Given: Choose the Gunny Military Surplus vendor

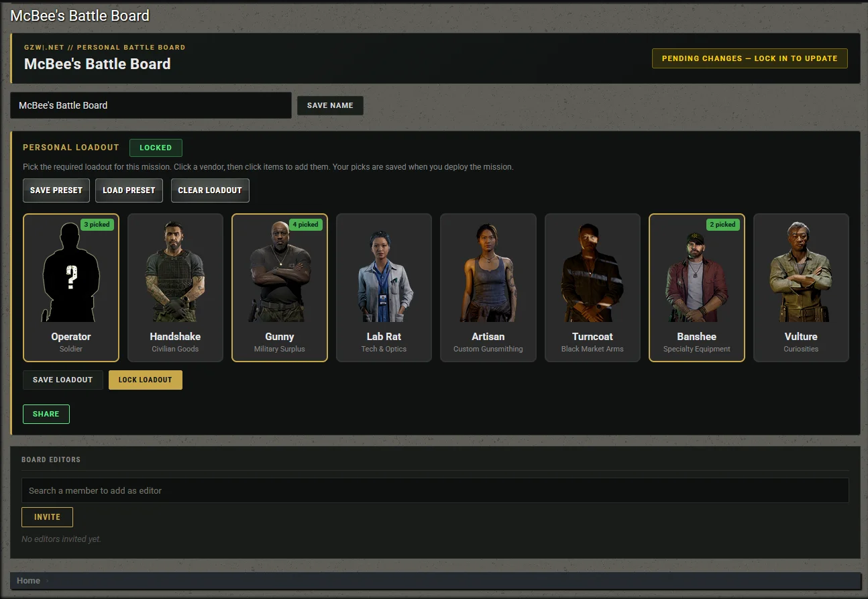Looking at the screenshot, I should (280, 288).
